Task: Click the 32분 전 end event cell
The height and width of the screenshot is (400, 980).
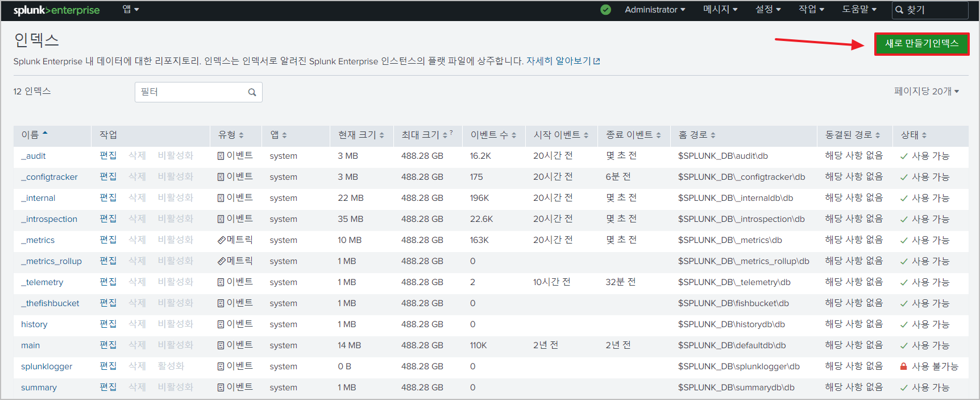Action: (x=621, y=282)
